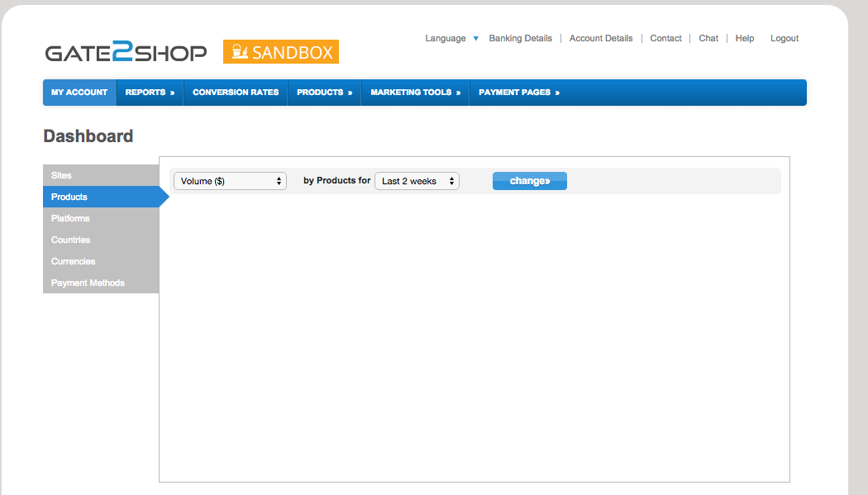The image size is (868, 495).
Task: Click the blue change button
Action: click(x=530, y=181)
